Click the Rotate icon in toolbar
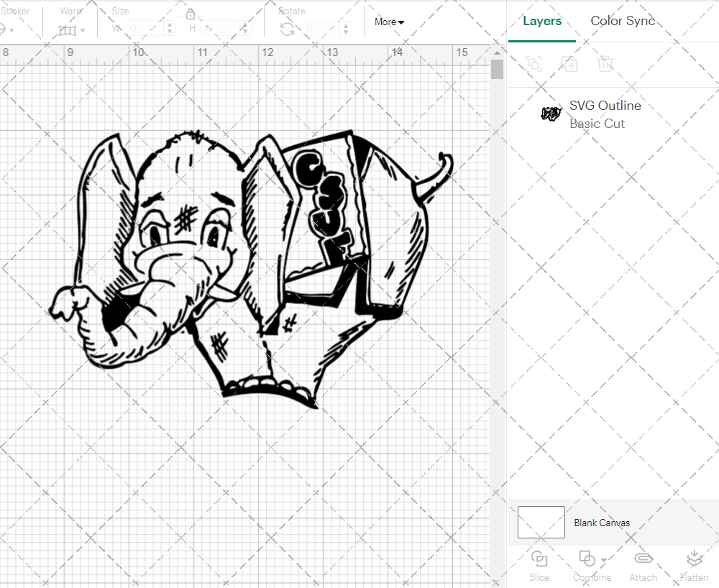Screen dimensions: 719x588 pos(287,29)
